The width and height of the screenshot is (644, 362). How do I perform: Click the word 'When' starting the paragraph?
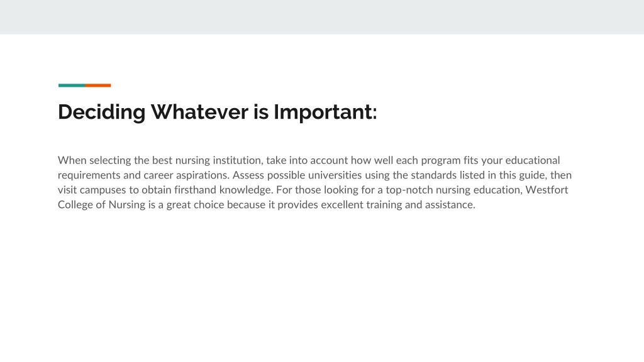coord(72,160)
